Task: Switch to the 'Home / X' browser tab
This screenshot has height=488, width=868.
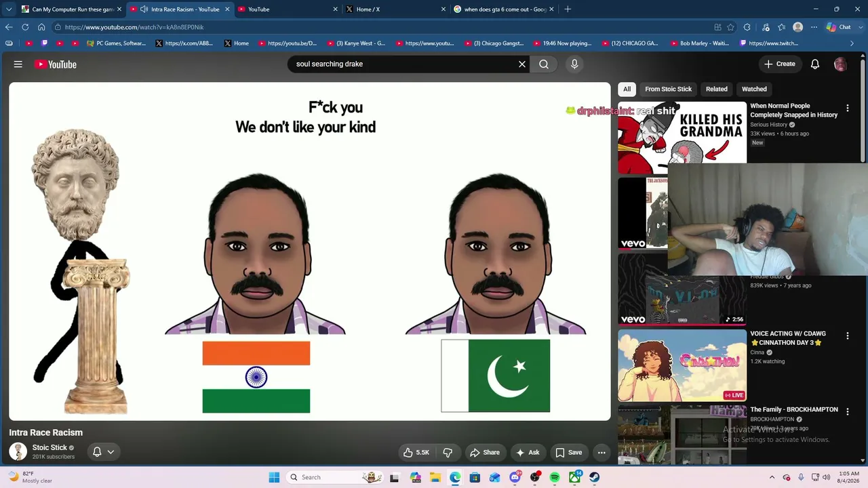Action: (396, 9)
